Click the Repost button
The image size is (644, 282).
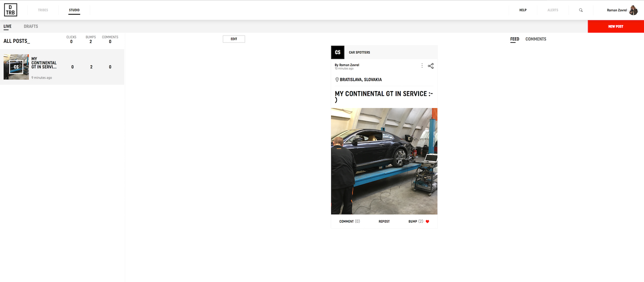[x=384, y=221]
